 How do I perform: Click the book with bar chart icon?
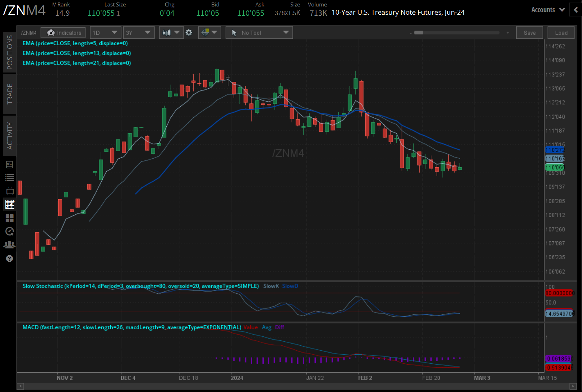(x=10, y=164)
